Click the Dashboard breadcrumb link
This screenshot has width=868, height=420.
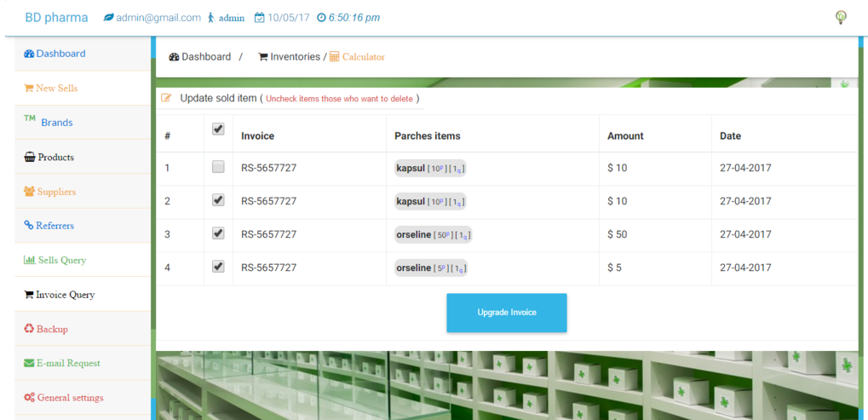click(x=205, y=57)
